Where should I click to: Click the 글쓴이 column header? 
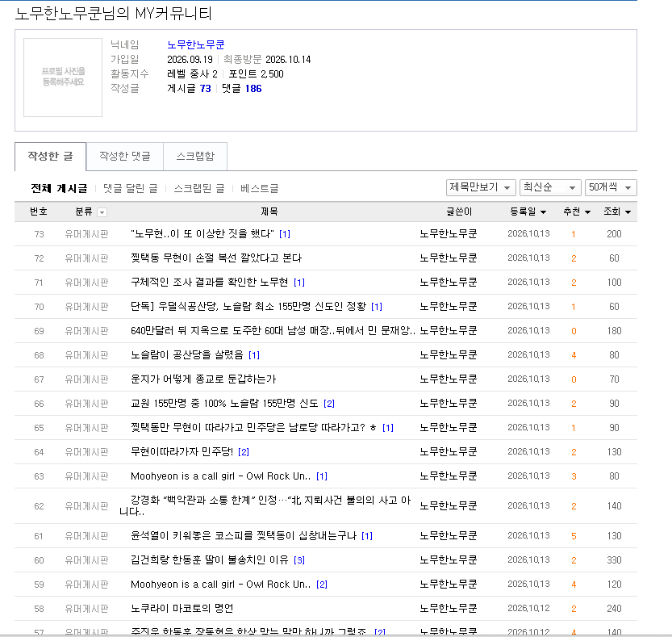click(459, 212)
